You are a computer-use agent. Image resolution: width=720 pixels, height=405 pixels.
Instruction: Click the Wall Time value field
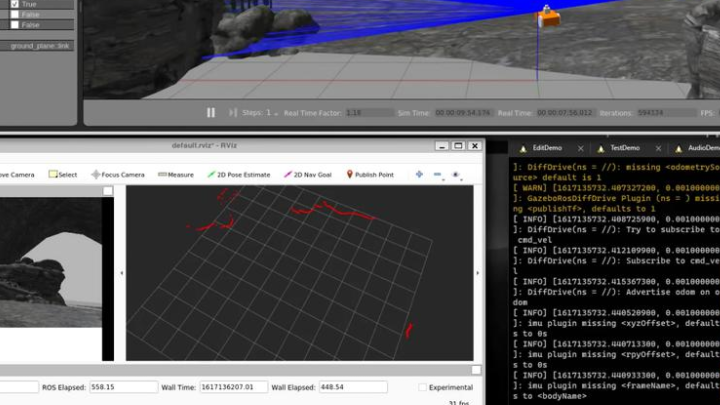click(x=233, y=387)
